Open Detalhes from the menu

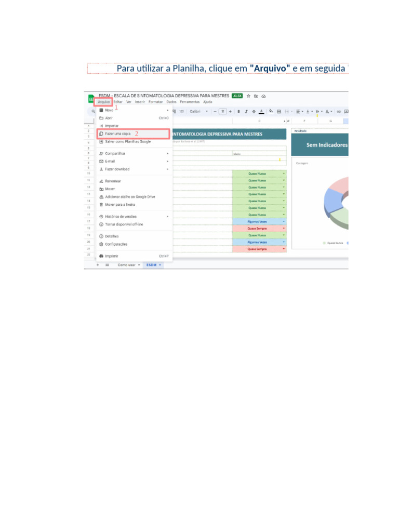(x=134, y=236)
